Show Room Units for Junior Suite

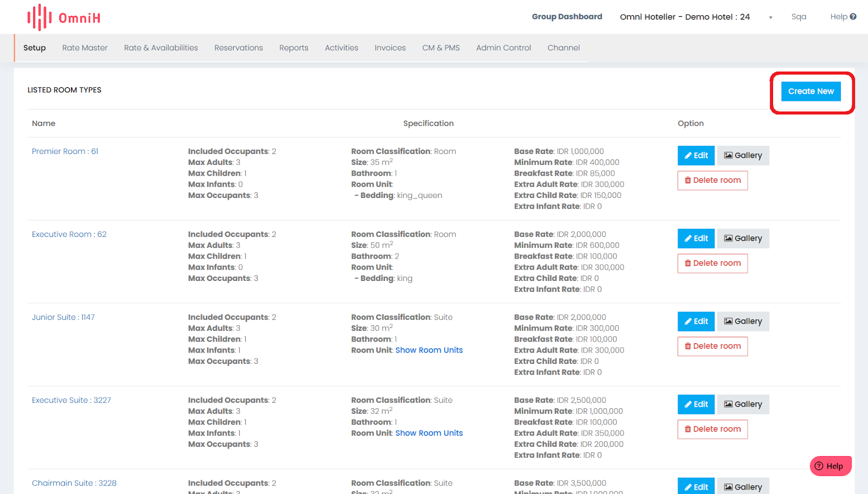[x=429, y=350]
